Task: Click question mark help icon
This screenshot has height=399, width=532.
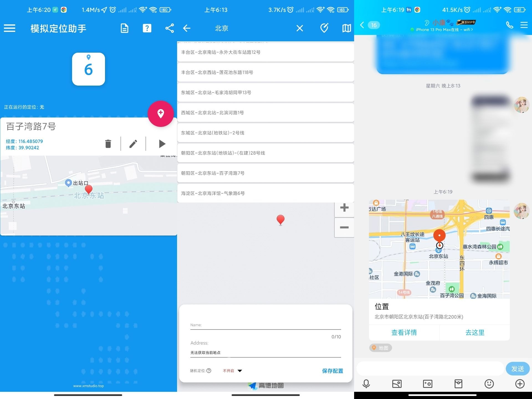Action: (147, 29)
